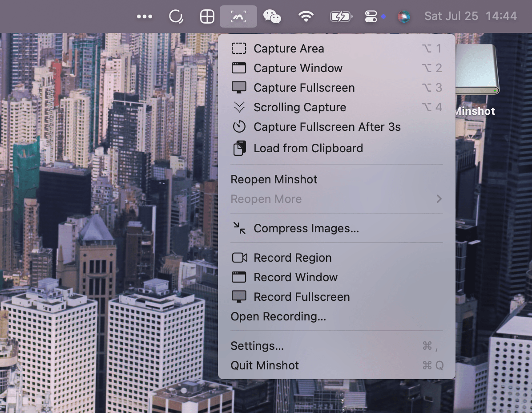Open WeChat from the menu bar
Image resolution: width=532 pixels, height=413 pixels.
pyautogui.click(x=272, y=16)
